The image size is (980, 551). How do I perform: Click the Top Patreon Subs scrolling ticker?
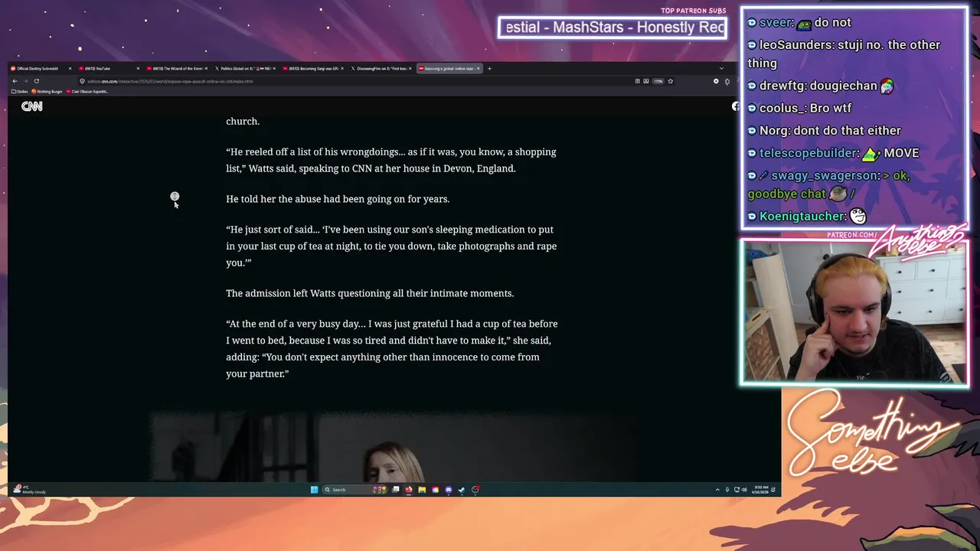pyautogui.click(x=612, y=28)
